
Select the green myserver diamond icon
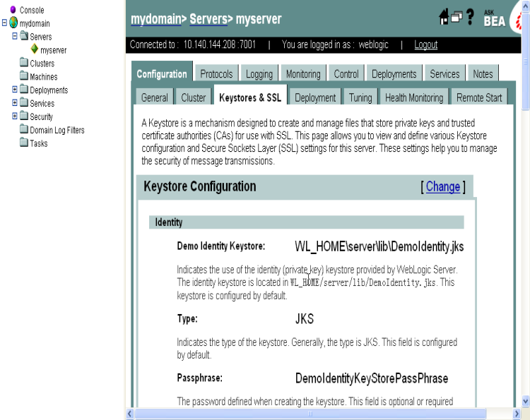click(34, 50)
